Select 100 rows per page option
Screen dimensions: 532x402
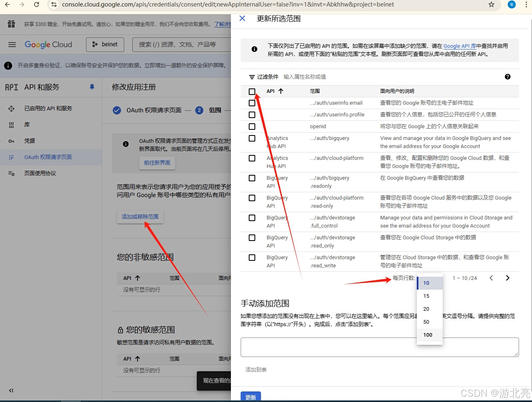tap(430, 335)
